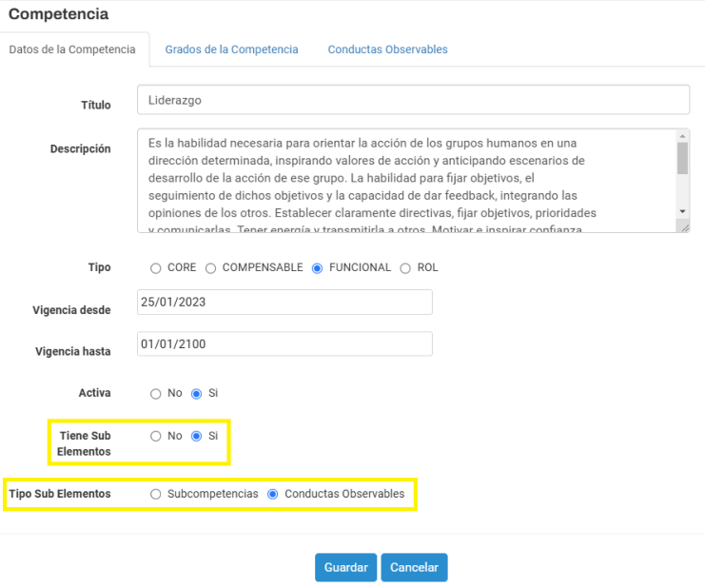The image size is (705, 588).
Task: Set Tiene Sub Elementos to No
Action: [x=156, y=436]
